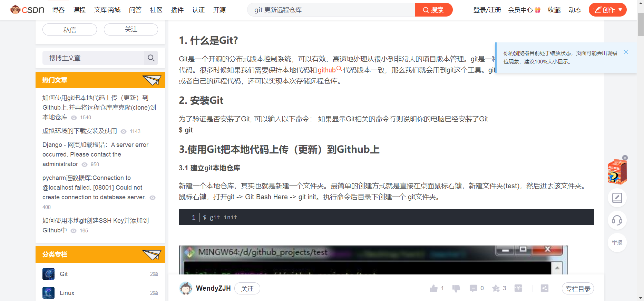Screen dimensions: 644x301
Task: Click the 举报 report button
Action: tap(617, 242)
